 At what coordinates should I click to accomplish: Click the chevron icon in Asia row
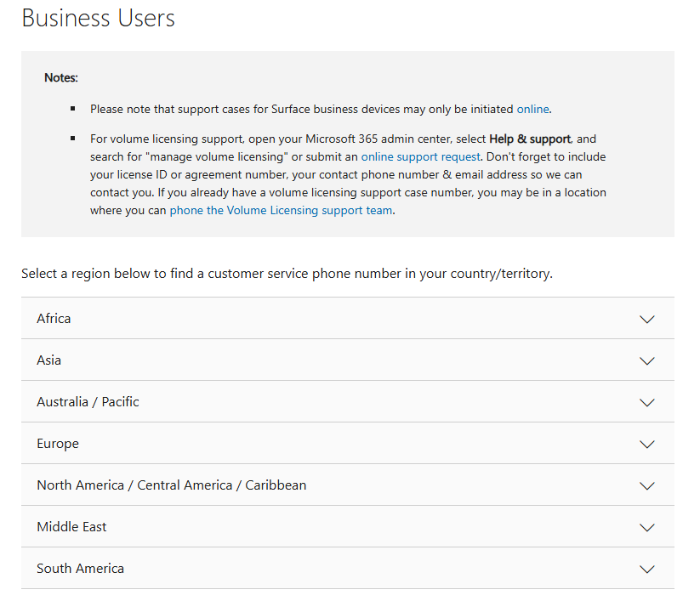[x=646, y=361]
